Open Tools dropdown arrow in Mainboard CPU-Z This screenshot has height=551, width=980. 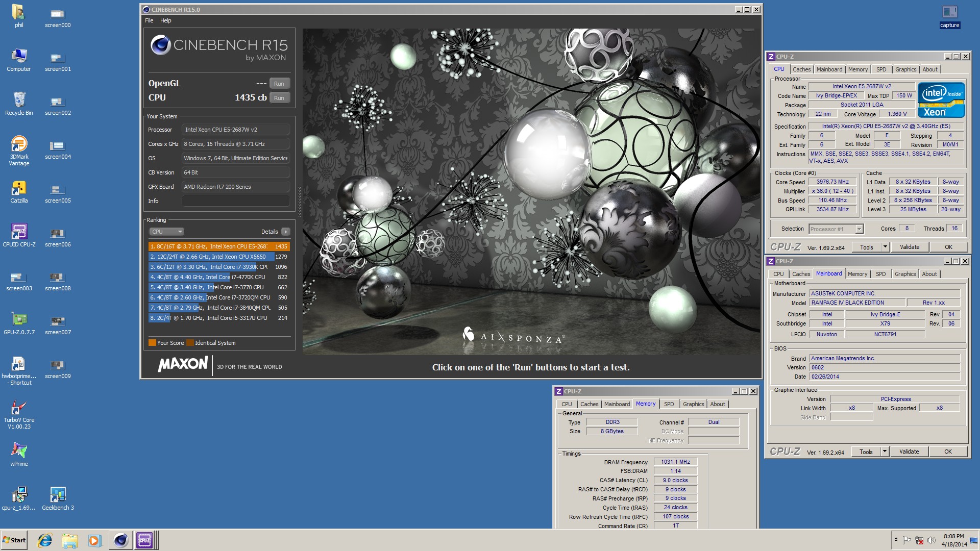tap(885, 452)
